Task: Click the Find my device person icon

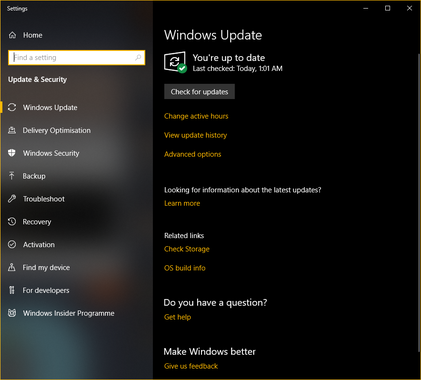Action: pos(12,267)
